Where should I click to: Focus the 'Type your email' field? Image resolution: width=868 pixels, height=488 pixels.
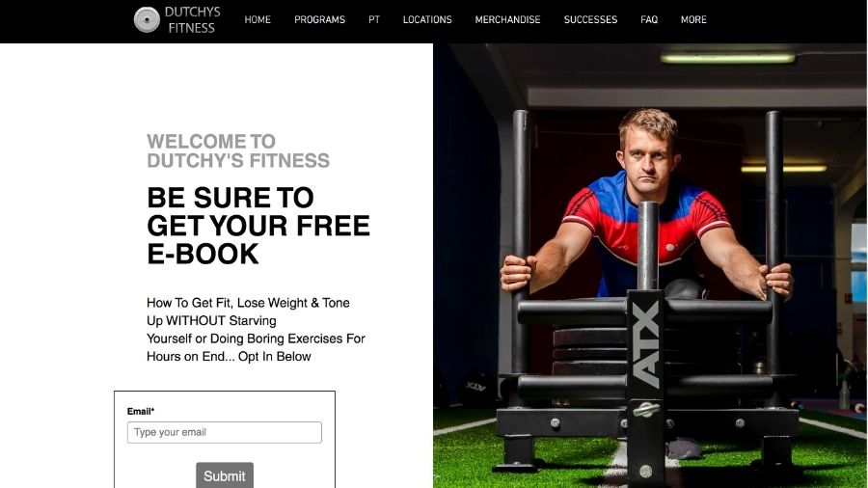click(x=224, y=432)
